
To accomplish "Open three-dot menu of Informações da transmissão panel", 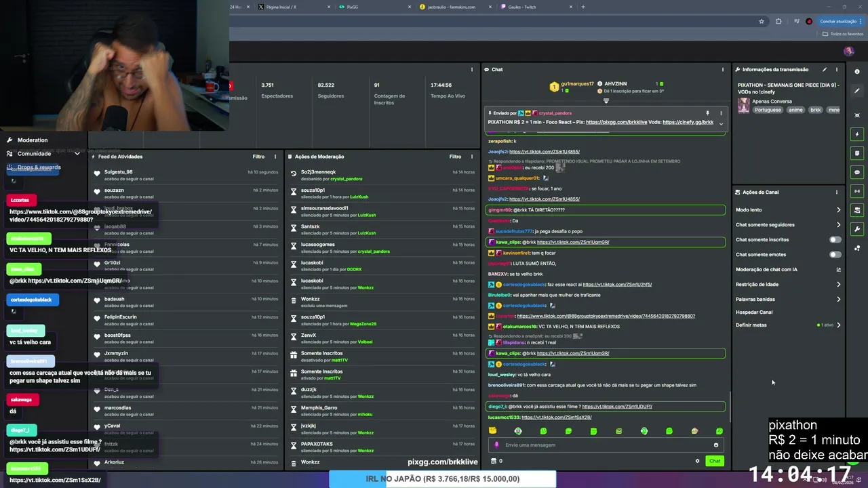I will tap(836, 69).
